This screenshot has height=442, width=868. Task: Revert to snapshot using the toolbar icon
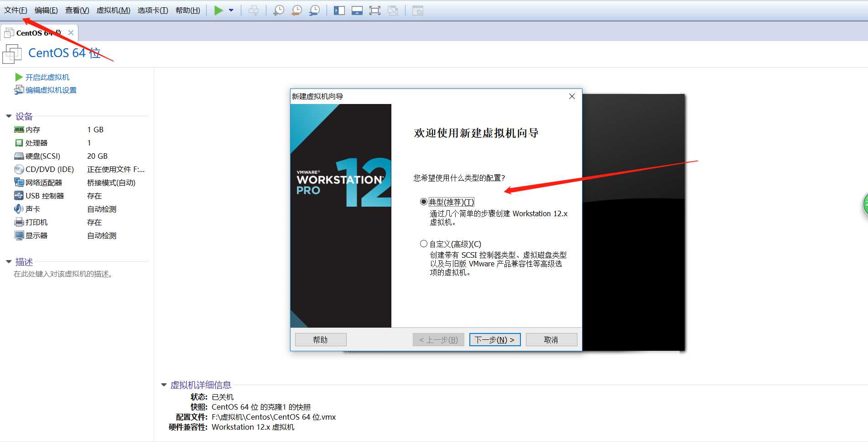(296, 10)
